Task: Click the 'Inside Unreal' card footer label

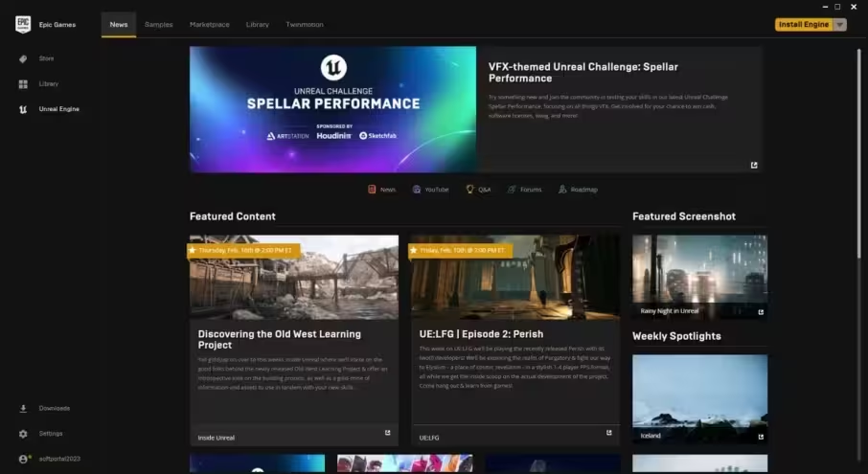Action: [216, 438]
